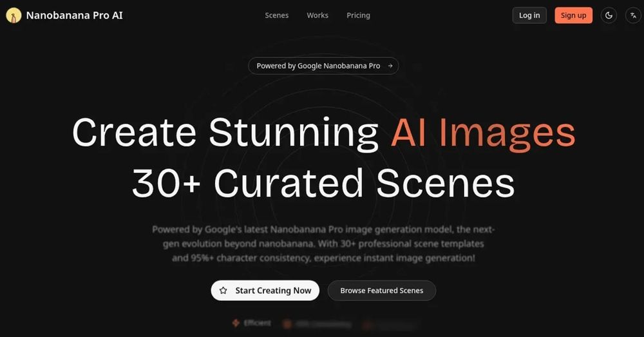This screenshot has height=337, width=644.
Task: Select the Start Creating Now button label
Action: (273, 291)
